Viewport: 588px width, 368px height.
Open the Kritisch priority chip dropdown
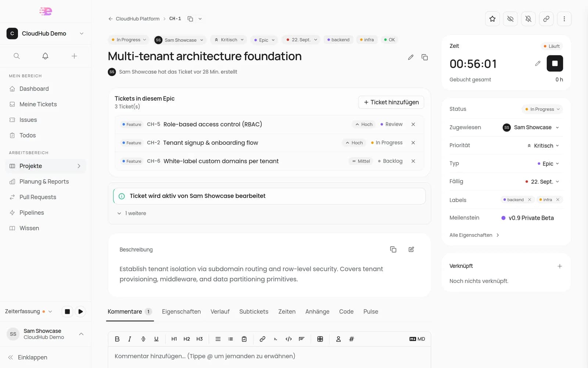pos(229,40)
